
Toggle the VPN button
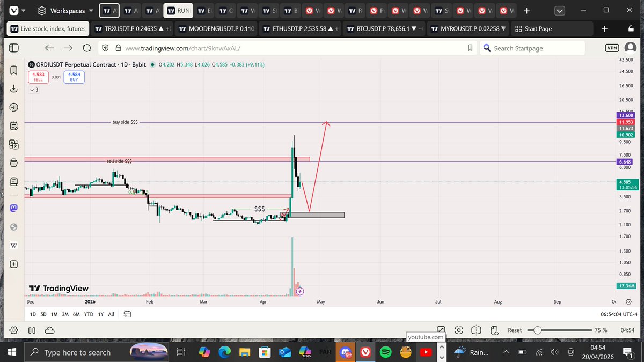pyautogui.click(x=611, y=48)
